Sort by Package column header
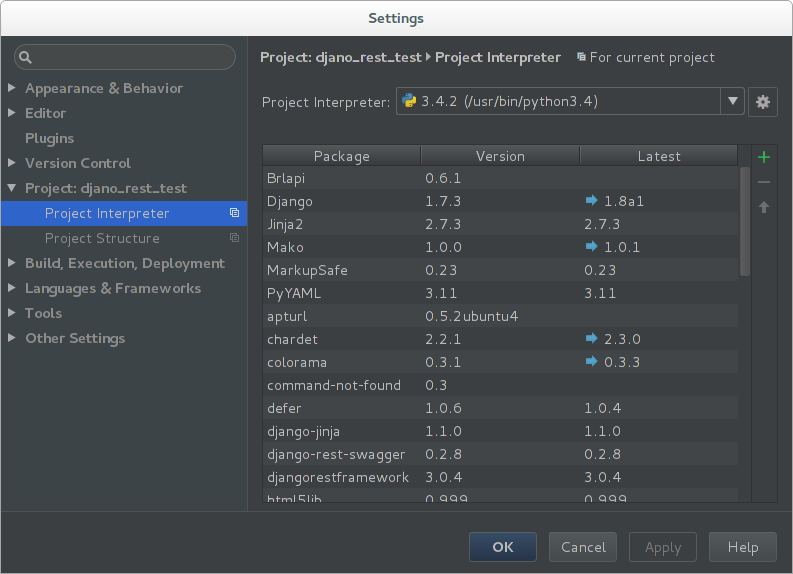 coord(341,156)
